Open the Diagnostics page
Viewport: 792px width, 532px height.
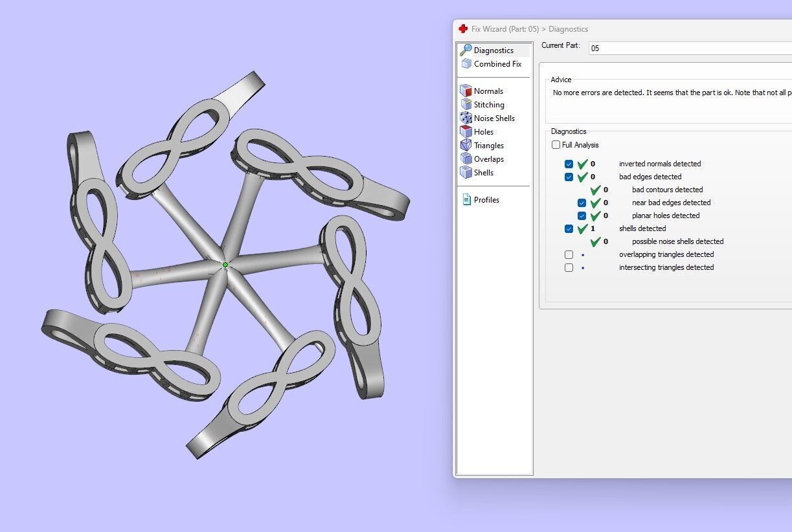[x=493, y=50]
